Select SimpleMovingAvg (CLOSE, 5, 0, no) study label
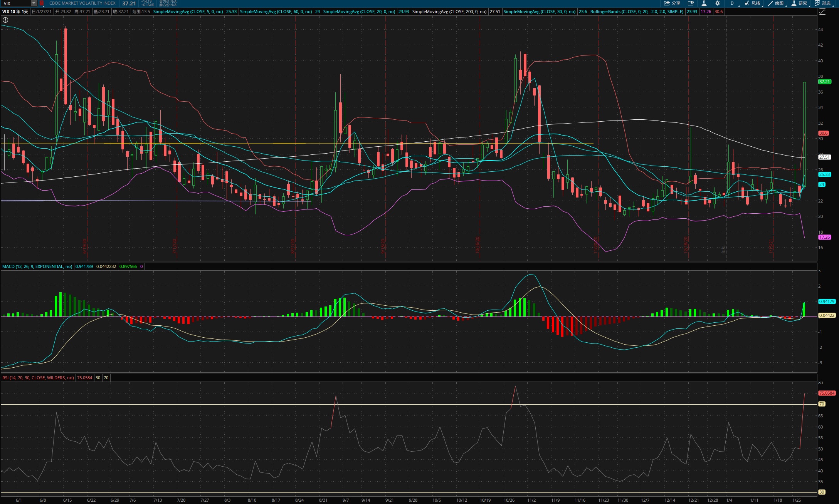 coord(188,12)
